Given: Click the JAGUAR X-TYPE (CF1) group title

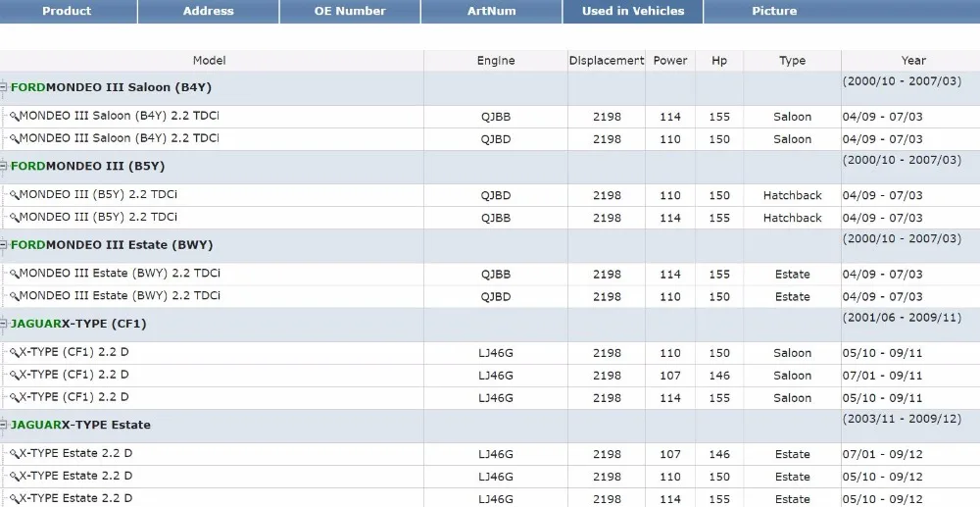Looking at the screenshot, I should 78,324.
